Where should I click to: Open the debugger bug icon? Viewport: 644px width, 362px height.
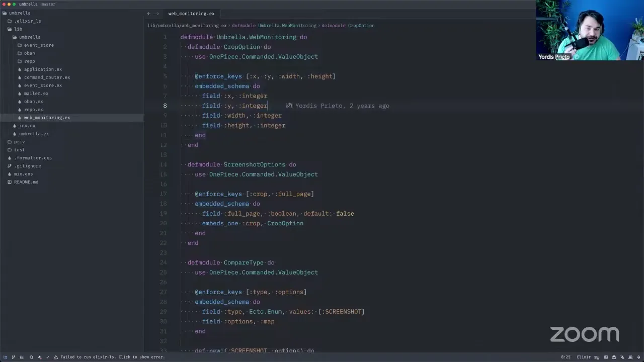coord(614,357)
